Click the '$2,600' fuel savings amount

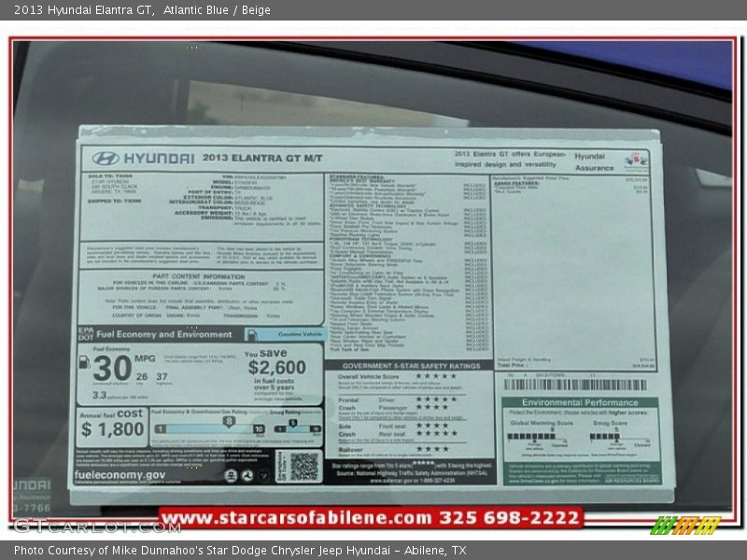pyautogui.click(x=276, y=368)
